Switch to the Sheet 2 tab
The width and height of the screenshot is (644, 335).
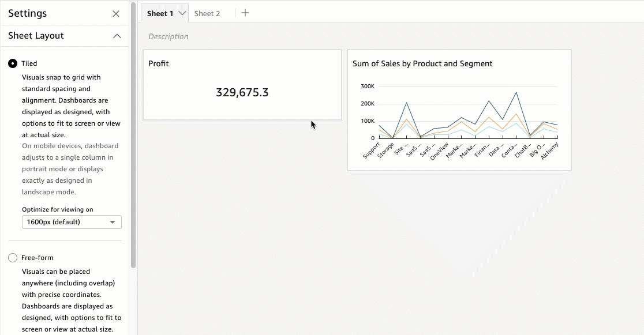point(207,13)
